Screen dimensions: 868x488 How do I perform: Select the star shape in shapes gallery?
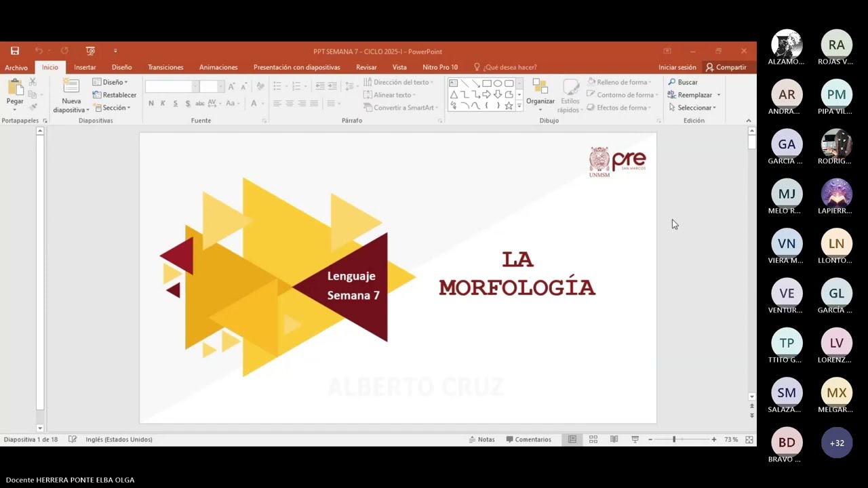click(509, 106)
